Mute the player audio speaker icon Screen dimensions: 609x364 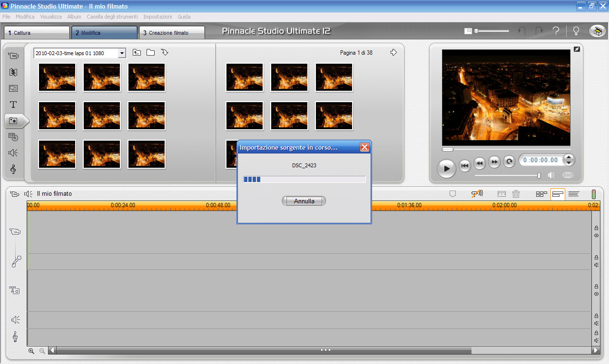551,175
